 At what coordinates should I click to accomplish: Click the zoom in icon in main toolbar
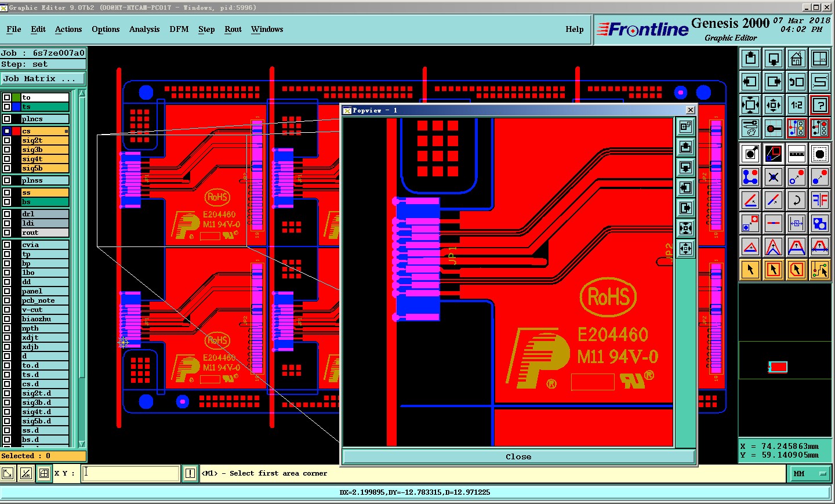coord(751,105)
